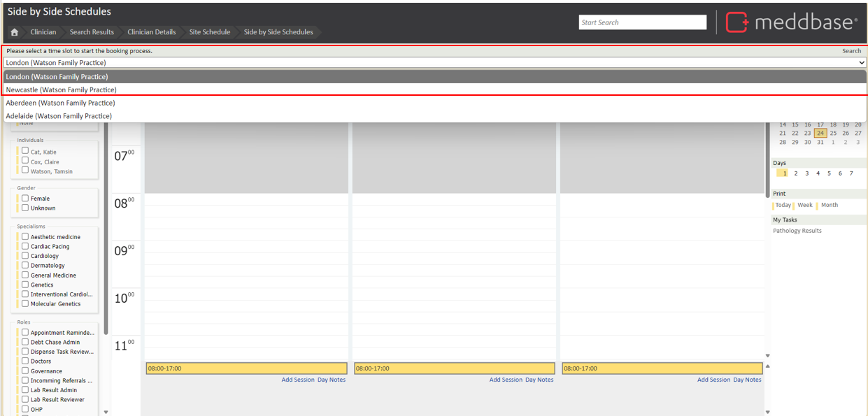Enable the Female gender filter
Screen dimensions: 868x416
pyautogui.click(x=25, y=199)
